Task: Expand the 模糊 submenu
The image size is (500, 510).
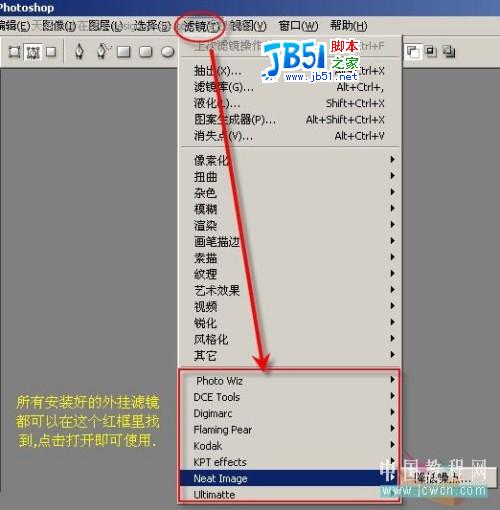Action: point(290,209)
